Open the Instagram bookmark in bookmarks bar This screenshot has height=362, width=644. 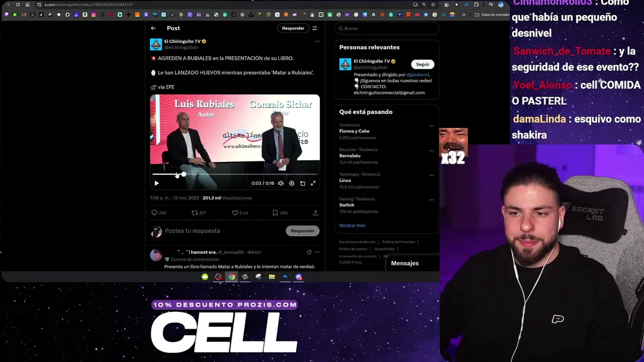coord(94,15)
